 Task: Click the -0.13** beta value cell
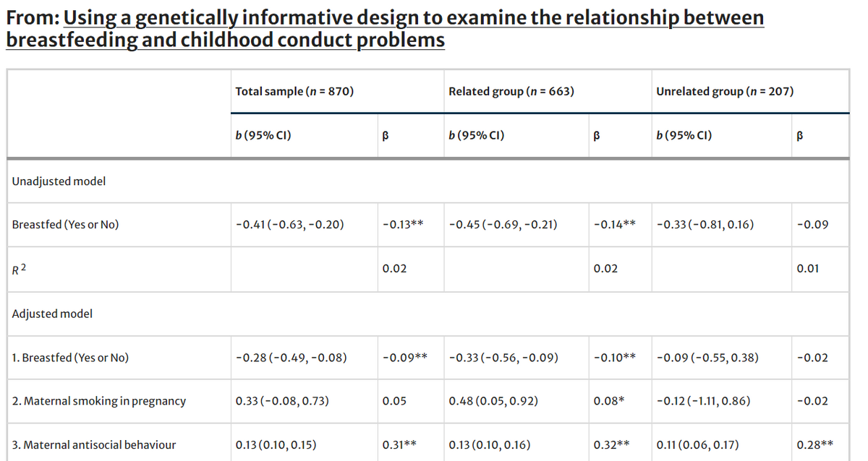click(x=402, y=225)
